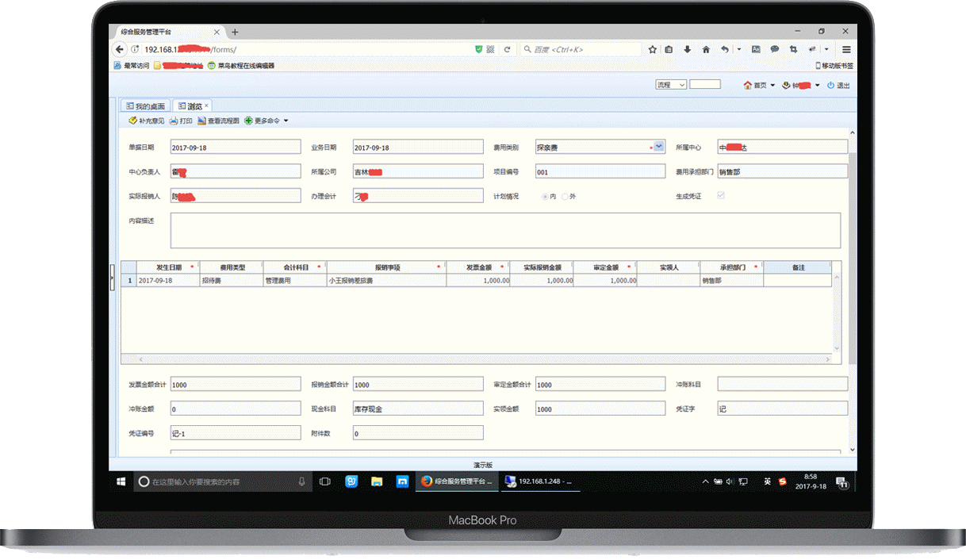The height and width of the screenshot is (560, 966).
Task: Open the 流程 dropdown selector
Action: click(x=671, y=85)
